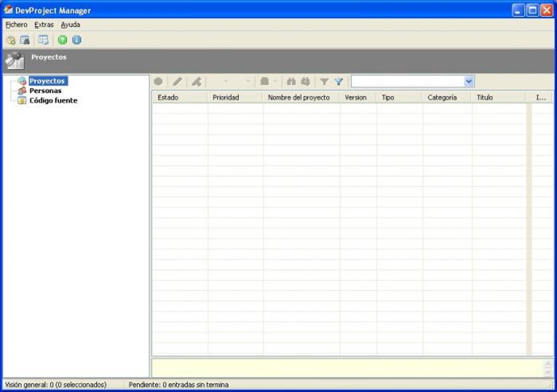Select Código fuente in the left sidebar
The width and height of the screenshot is (557, 392).
click(x=53, y=100)
